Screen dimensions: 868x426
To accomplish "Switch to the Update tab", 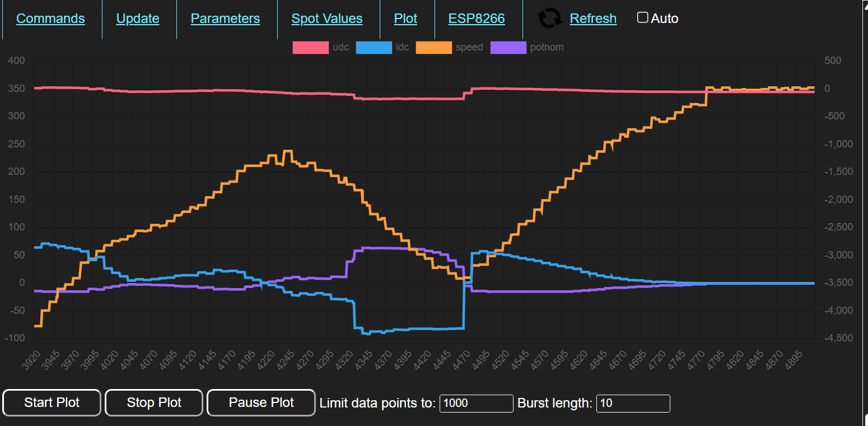I will [x=138, y=18].
